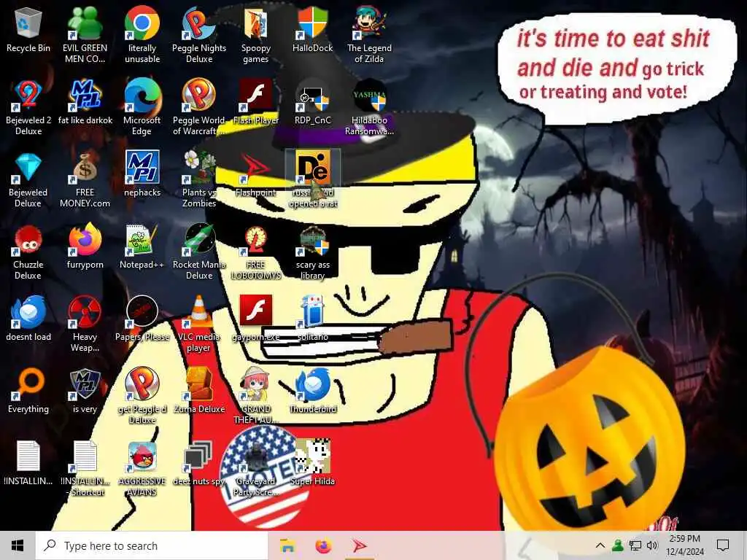This screenshot has height=560, width=747.
Task: Open the notification center icon
Action: (723, 545)
